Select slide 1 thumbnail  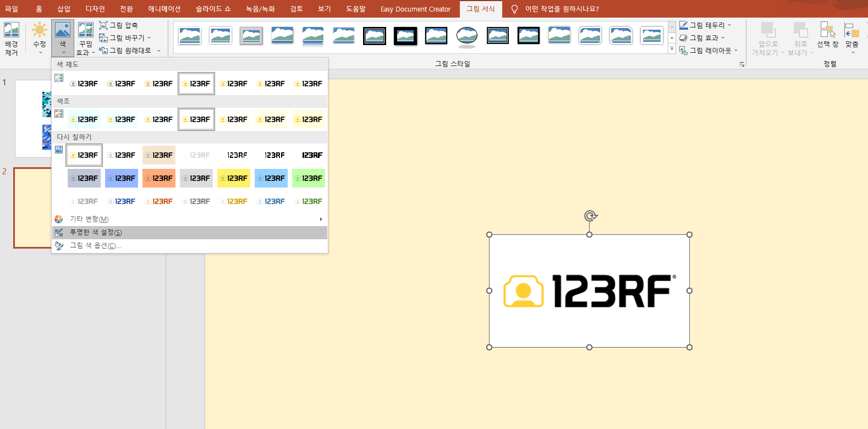tap(34, 119)
